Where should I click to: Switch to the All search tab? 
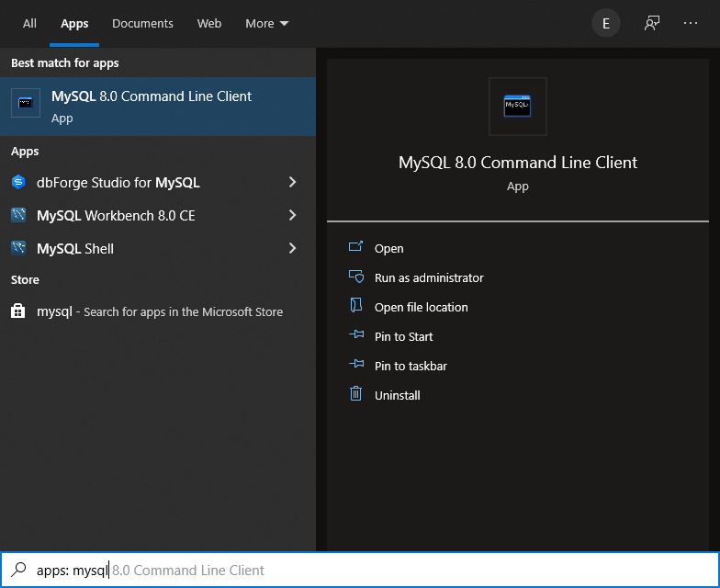pyautogui.click(x=29, y=24)
